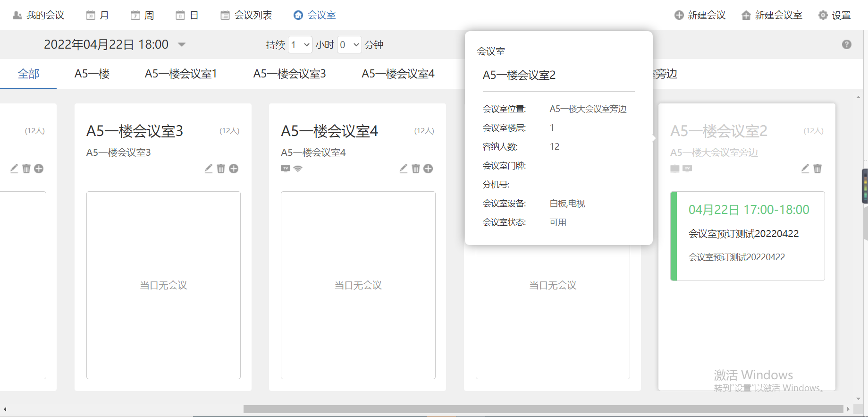Image resolution: width=868 pixels, height=417 pixels.
Task: Switch to the 全部 tab
Action: pos(28,74)
